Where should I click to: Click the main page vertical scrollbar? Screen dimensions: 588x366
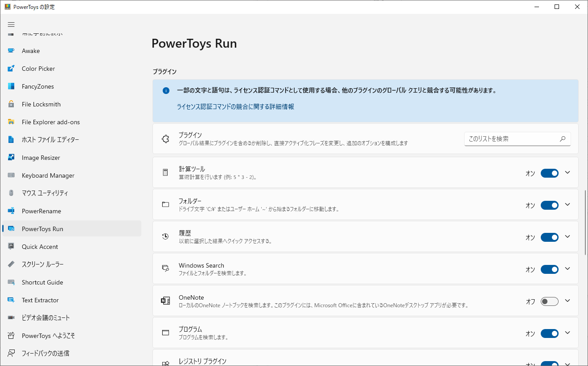tap(585, 223)
